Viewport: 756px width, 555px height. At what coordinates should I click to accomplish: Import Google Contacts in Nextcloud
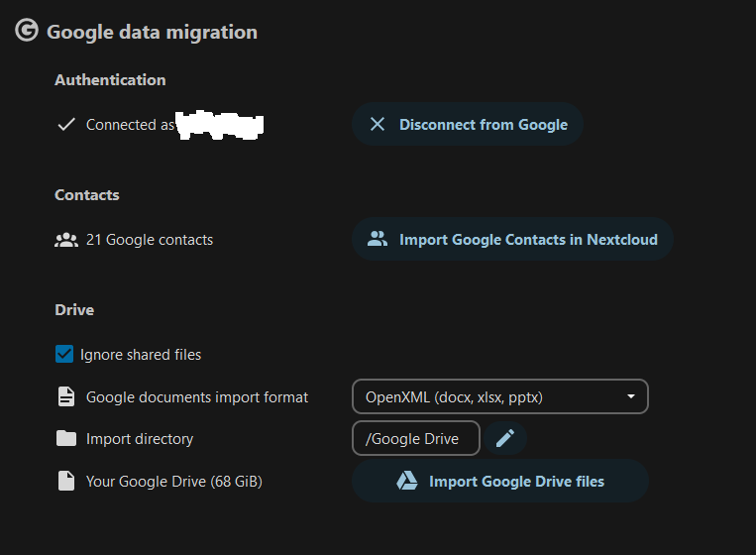coord(512,239)
